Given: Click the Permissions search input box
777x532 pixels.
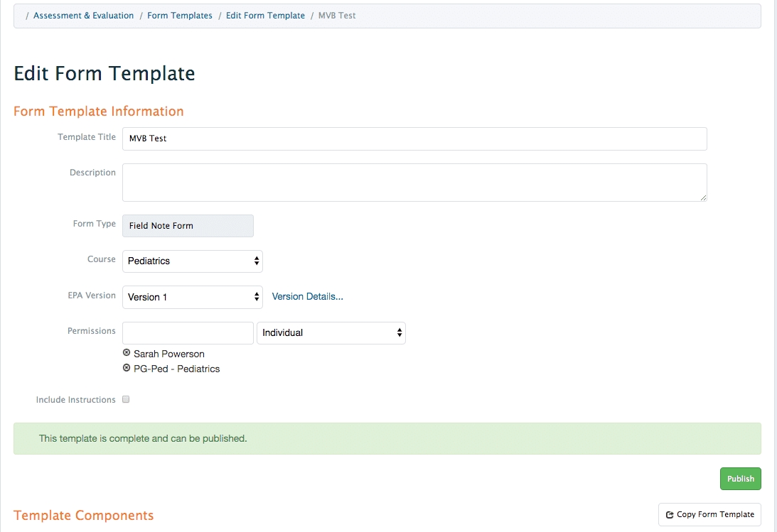Looking at the screenshot, I should click(188, 332).
